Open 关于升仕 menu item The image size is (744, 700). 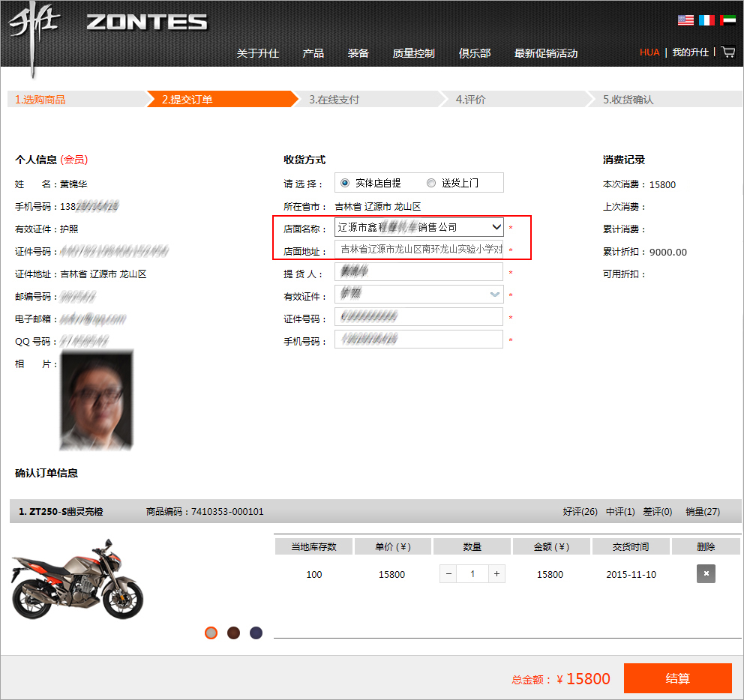click(x=258, y=53)
